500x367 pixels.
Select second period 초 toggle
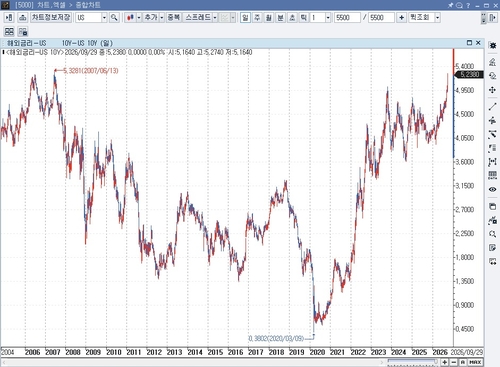[292, 17]
